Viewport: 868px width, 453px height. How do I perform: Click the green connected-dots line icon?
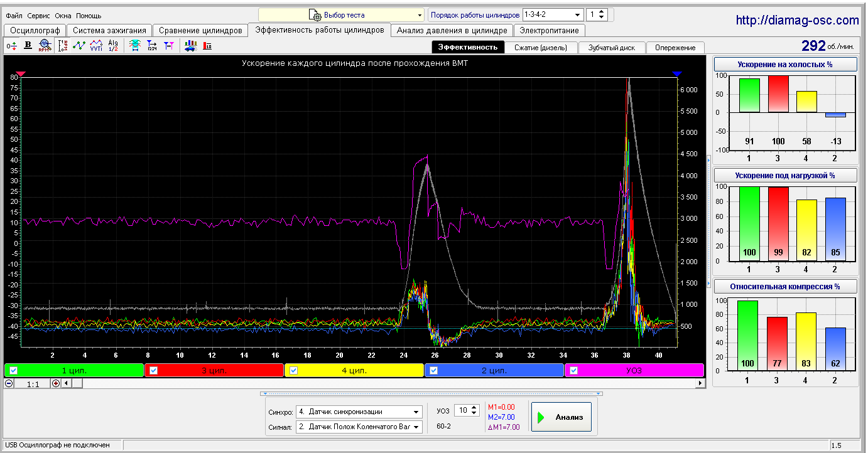[x=79, y=45]
